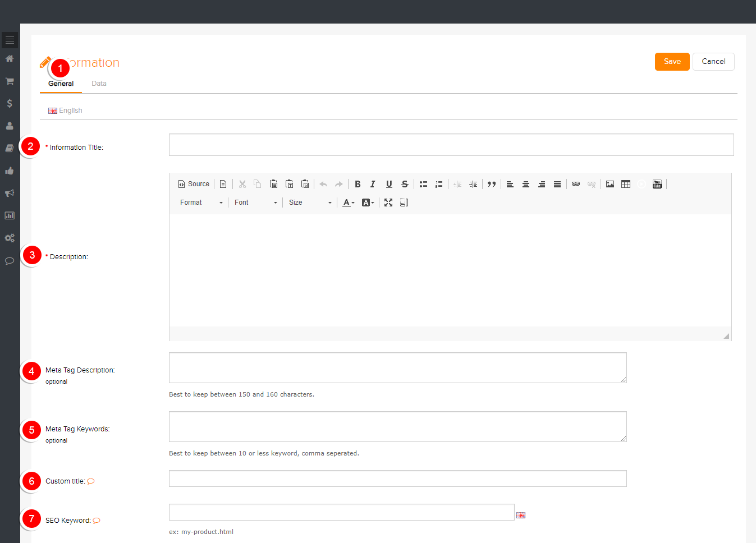Apply strikethrough formatting
This screenshot has height=543, width=756.
click(405, 184)
